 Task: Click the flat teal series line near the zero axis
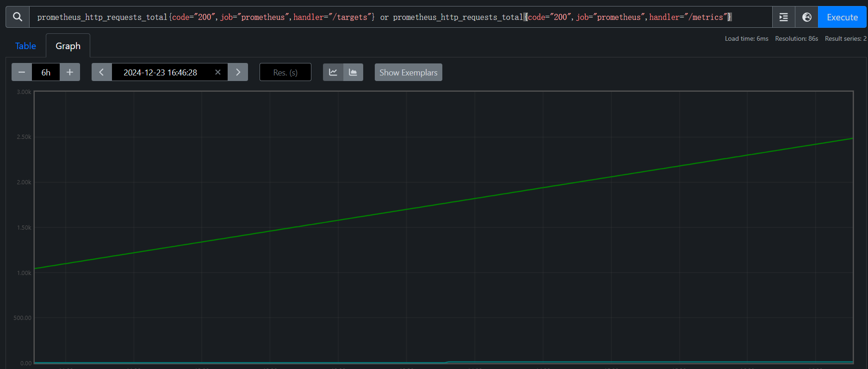click(x=648, y=362)
